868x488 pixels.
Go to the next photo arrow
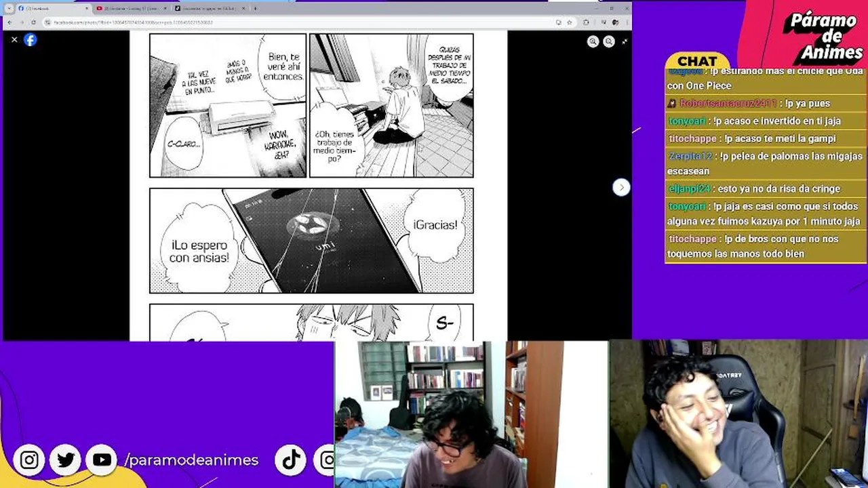[621, 188]
